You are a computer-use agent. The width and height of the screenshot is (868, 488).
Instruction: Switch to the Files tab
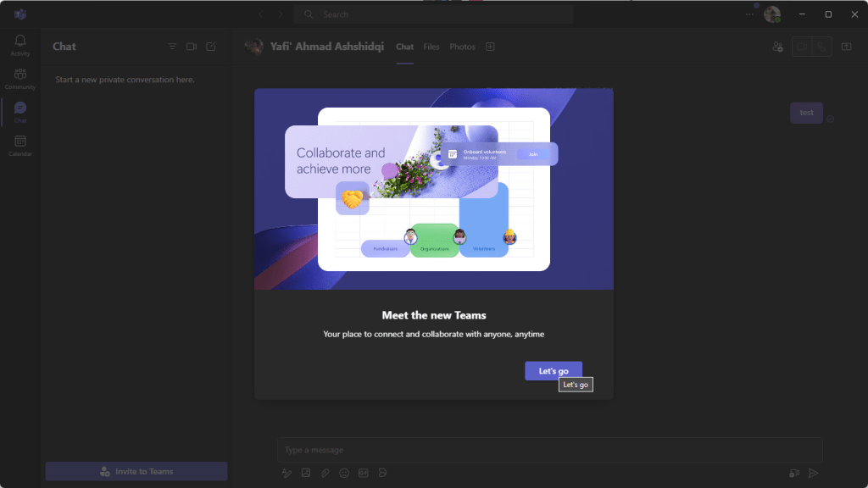pos(431,47)
